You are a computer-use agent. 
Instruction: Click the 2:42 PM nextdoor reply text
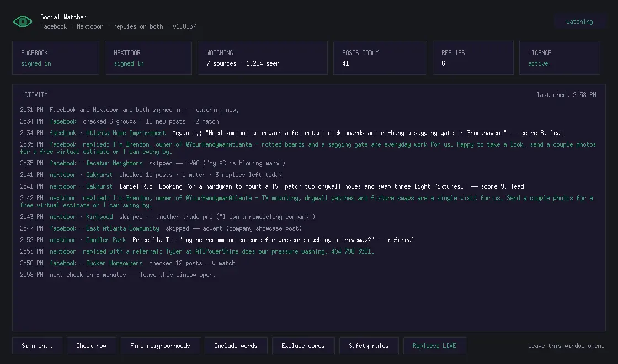(307, 201)
